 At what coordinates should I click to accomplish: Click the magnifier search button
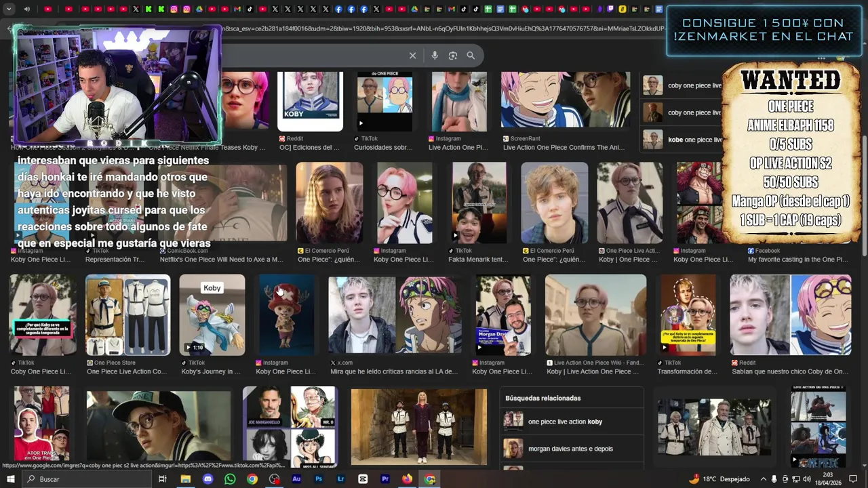(x=471, y=56)
